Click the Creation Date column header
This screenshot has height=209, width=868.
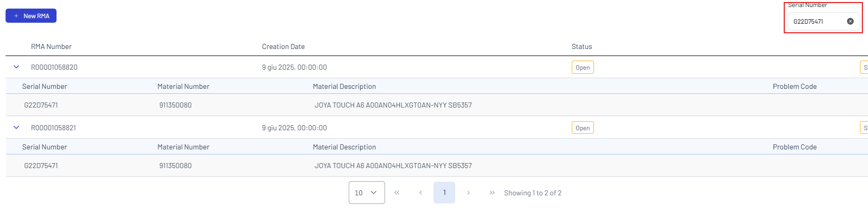[283, 46]
